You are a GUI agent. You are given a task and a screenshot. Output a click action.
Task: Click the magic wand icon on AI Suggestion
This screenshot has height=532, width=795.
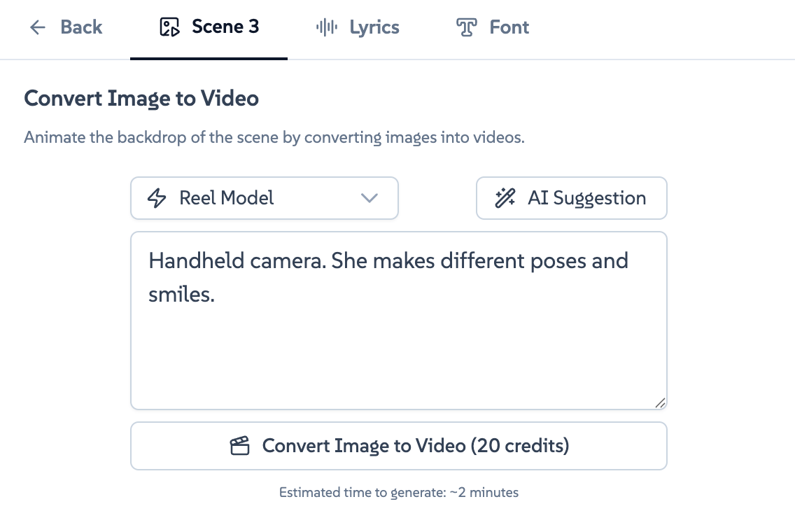pos(504,197)
